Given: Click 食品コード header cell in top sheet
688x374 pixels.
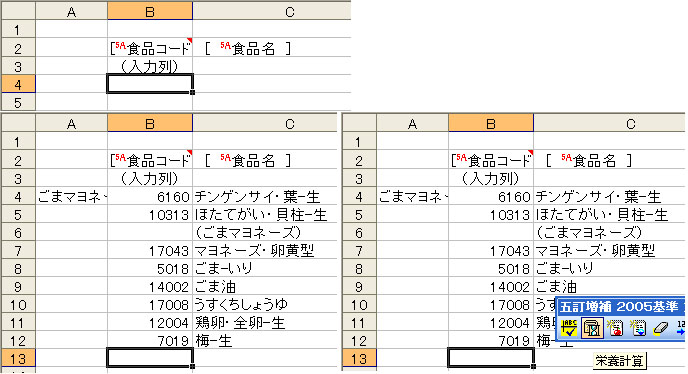Looking at the screenshot, I should (150, 48).
